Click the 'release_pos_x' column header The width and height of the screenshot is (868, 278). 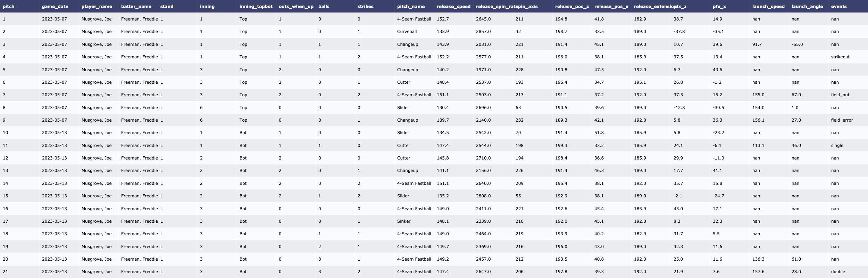(x=611, y=7)
